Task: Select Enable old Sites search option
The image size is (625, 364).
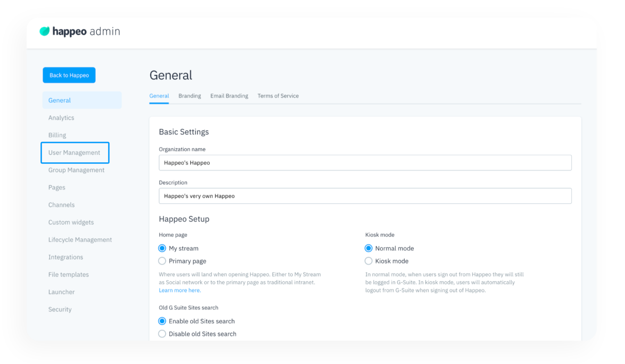Action: tap(162, 321)
